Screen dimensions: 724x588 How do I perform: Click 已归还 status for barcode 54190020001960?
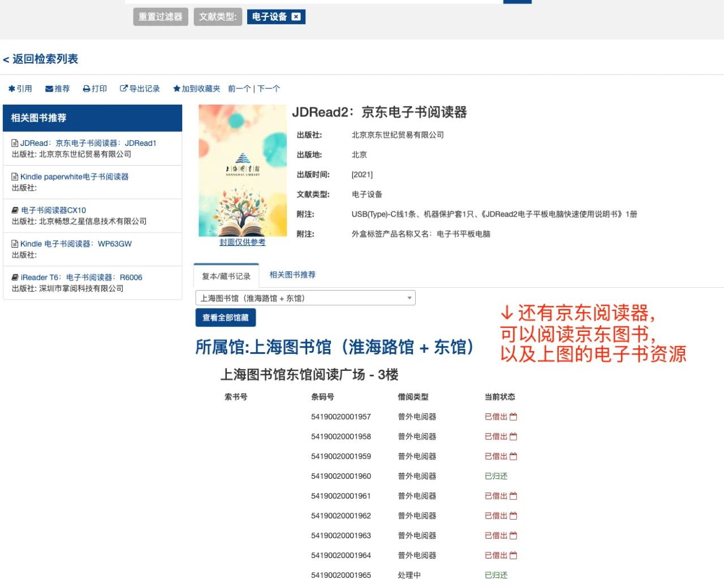point(496,476)
